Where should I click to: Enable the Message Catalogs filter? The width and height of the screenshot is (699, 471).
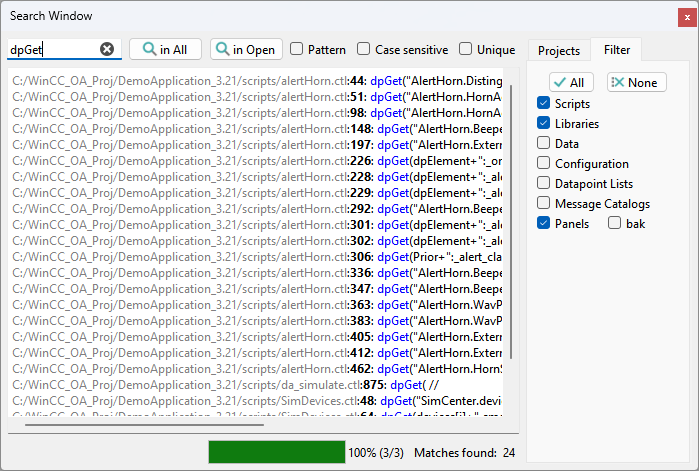[x=543, y=204]
